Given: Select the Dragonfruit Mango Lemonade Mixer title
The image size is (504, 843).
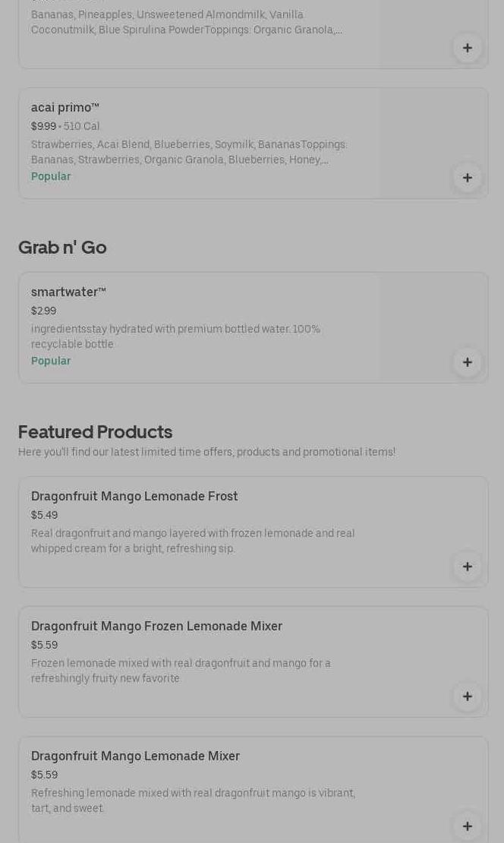Looking at the screenshot, I should [135, 756].
